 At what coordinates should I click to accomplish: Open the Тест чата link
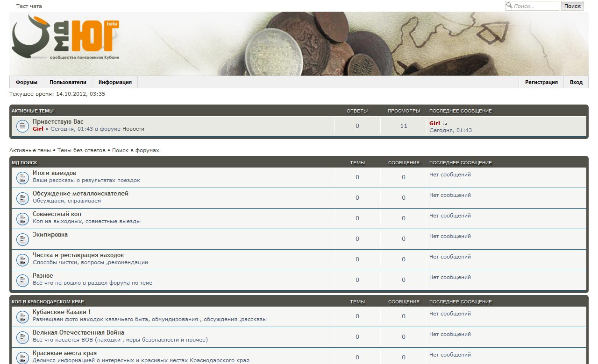[29, 6]
